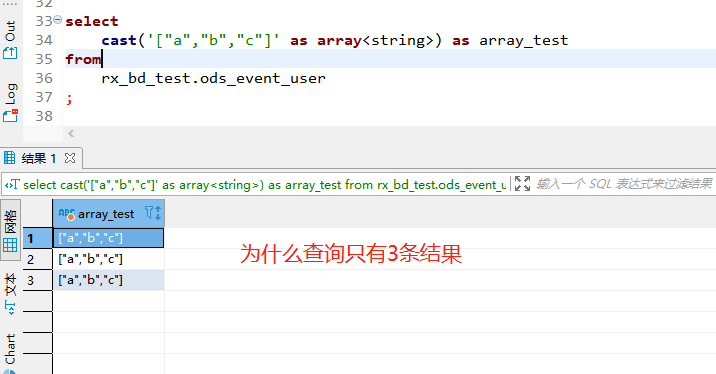Viewport: 716px width, 374px height.
Task: Click the executed query text in results bar
Action: [264, 184]
